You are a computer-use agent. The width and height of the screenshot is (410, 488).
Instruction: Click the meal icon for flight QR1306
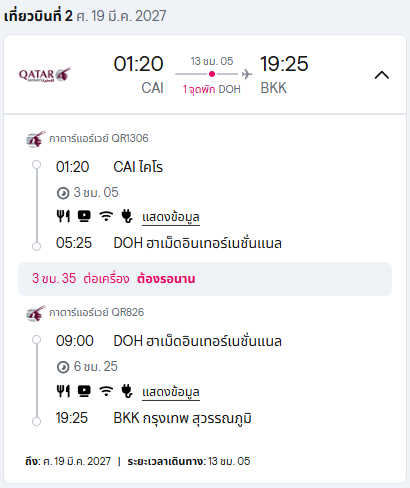tap(63, 216)
